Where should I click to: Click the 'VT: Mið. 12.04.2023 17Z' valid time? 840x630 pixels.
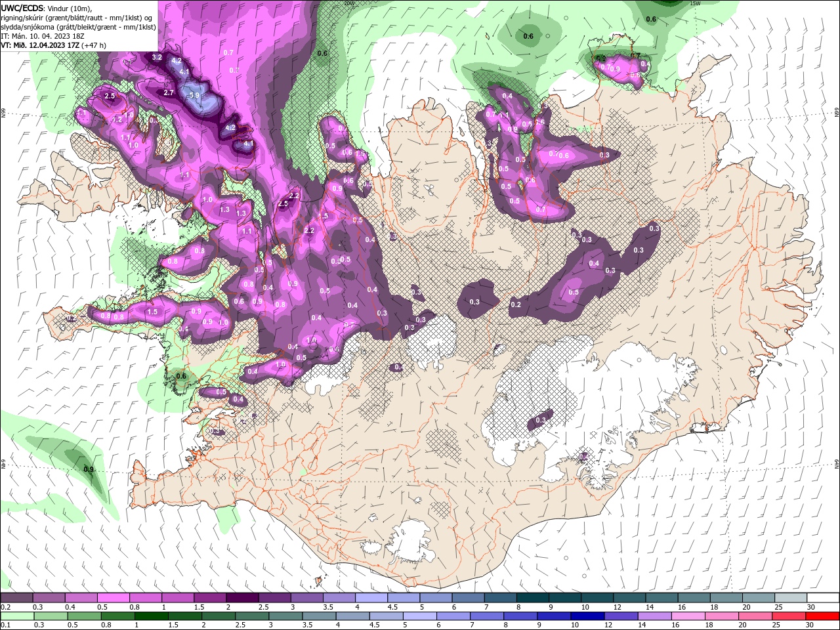click(x=40, y=45)
